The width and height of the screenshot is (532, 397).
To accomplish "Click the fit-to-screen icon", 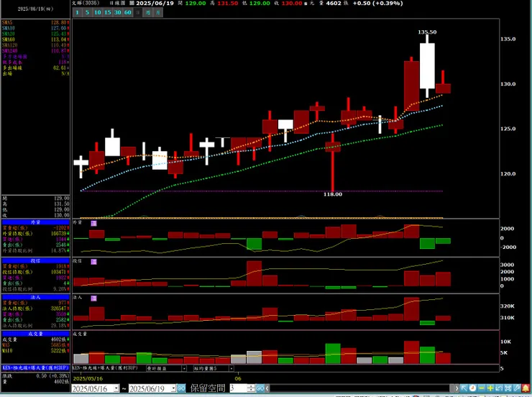I will (508, 388).
